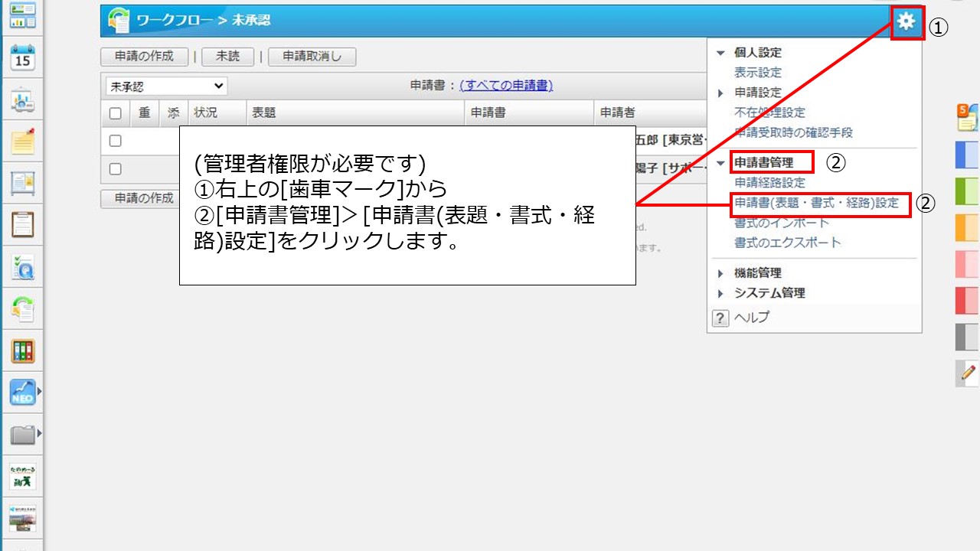Screen dimensions: 980x551
Task: Open the presentation board icon in sidebar
Action: pyautogui.click(x=23, y=100)
